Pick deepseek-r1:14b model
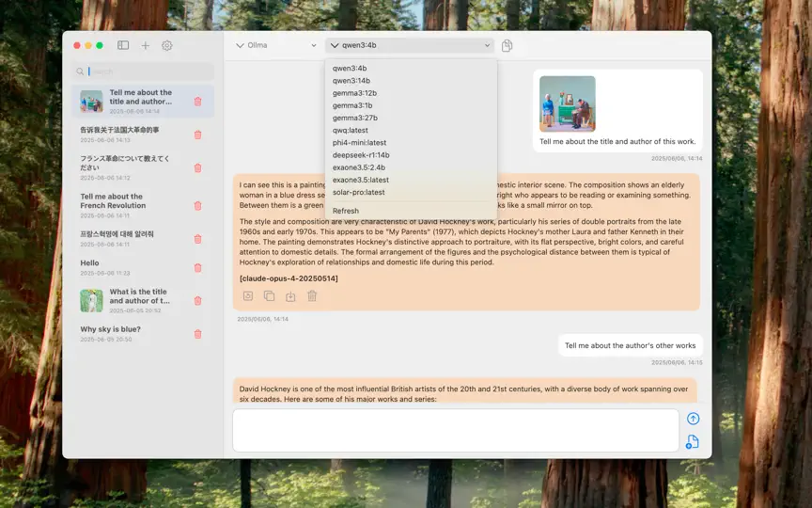 click(412, 155)
